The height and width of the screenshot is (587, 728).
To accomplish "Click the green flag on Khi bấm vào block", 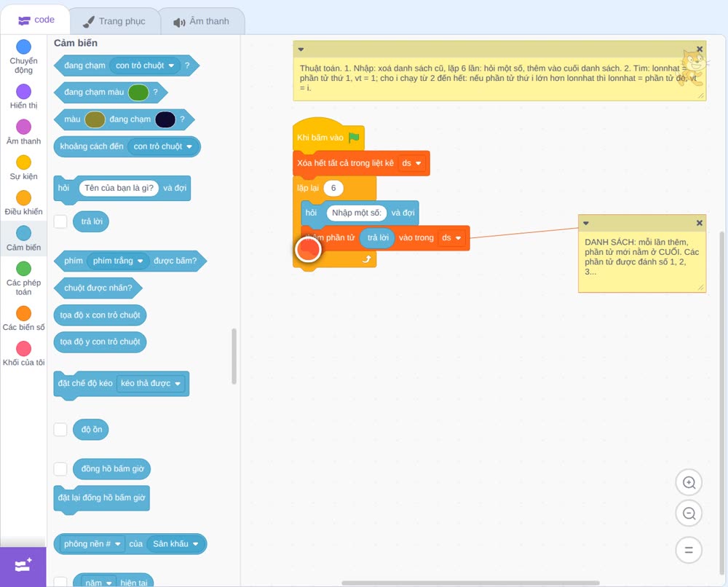I will tap(354, 138).
